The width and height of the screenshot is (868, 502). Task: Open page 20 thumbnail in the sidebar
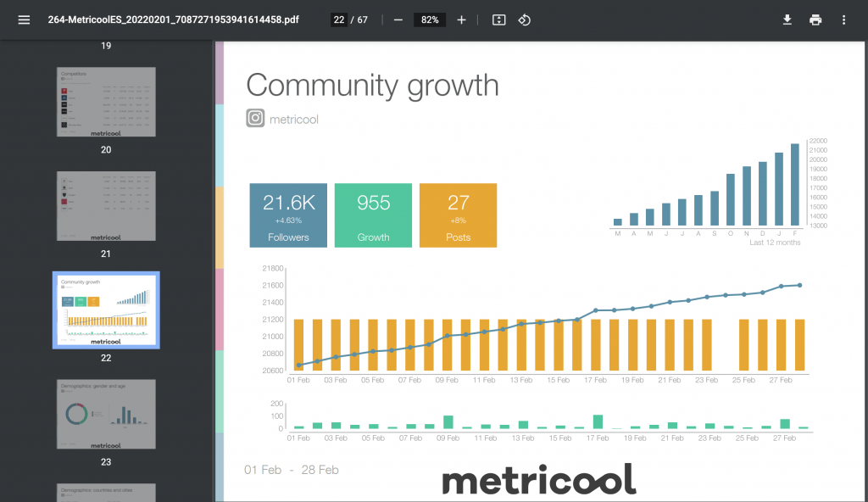(106, 102)
